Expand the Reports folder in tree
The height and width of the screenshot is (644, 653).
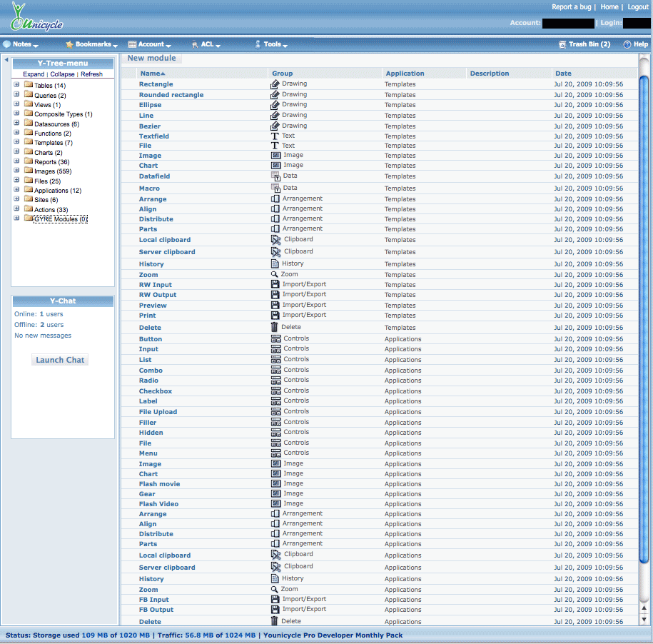pyautogui.click(x=16, y=162)
